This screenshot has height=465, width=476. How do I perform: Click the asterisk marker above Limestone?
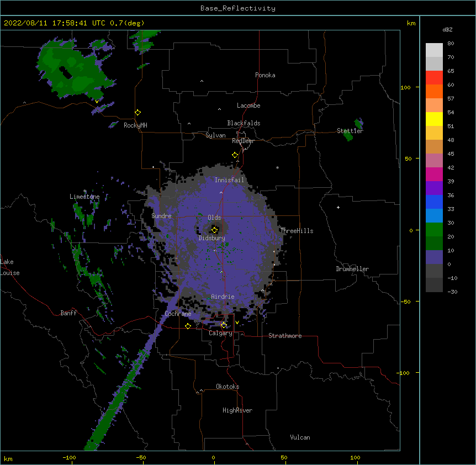85,191
